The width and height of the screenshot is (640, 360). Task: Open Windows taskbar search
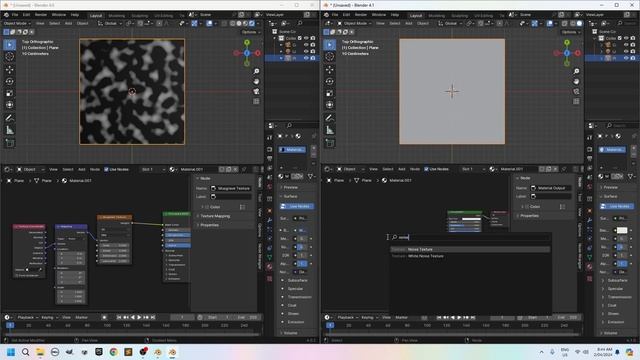pos(25,352)
